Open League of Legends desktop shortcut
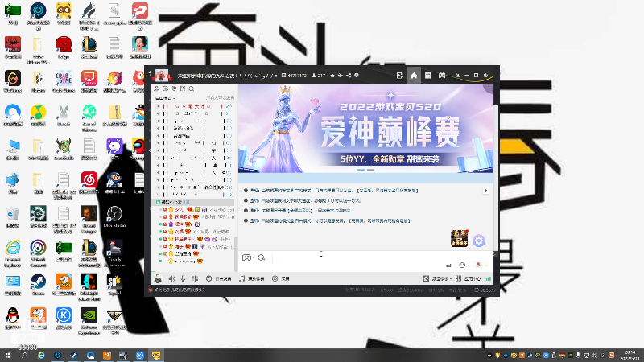The image size is (644, 362). (89, 47)
